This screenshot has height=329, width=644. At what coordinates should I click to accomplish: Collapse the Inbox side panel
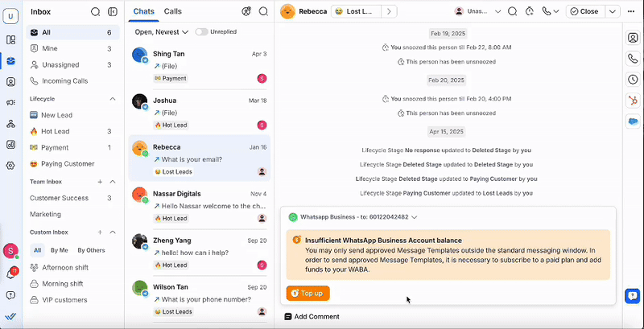click(x=113, y=11)
